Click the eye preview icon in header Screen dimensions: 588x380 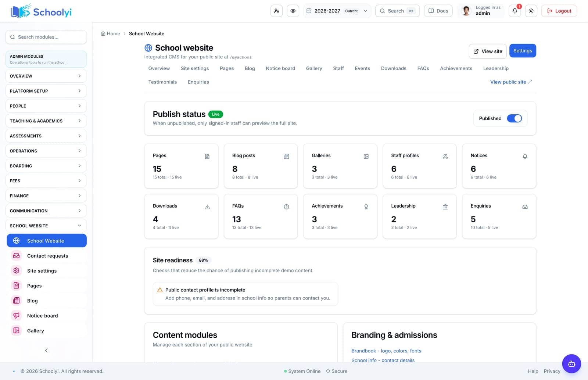tap(293, 11)
